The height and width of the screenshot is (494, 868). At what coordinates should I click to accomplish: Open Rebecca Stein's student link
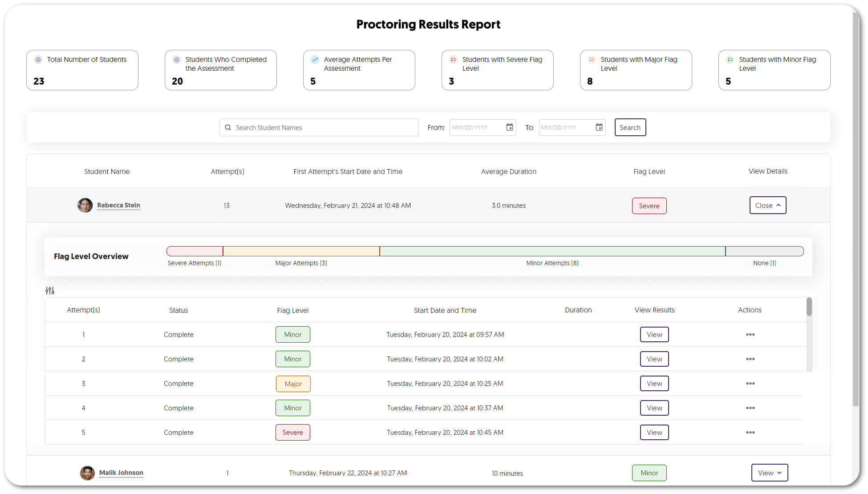coord(118,205)
